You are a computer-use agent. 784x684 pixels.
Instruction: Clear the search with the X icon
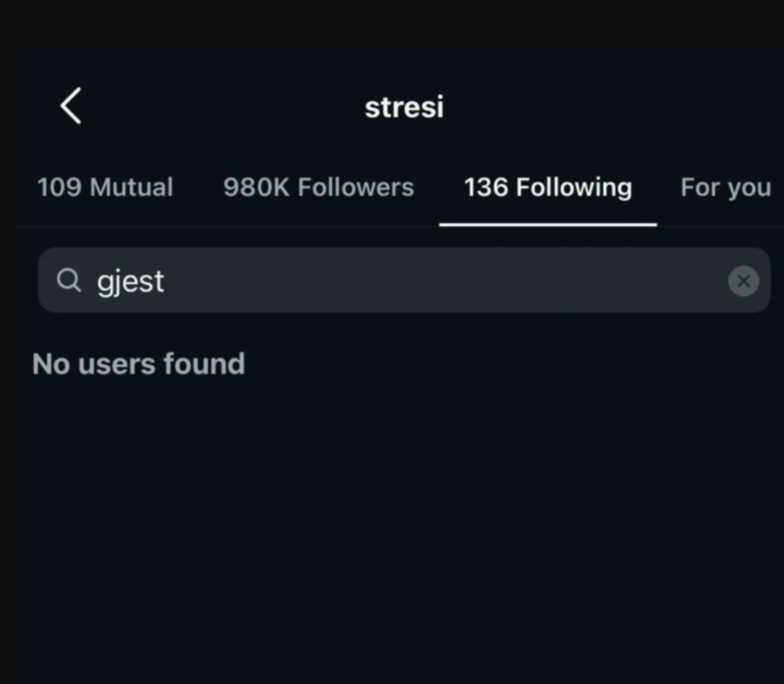tap(743, 281)
